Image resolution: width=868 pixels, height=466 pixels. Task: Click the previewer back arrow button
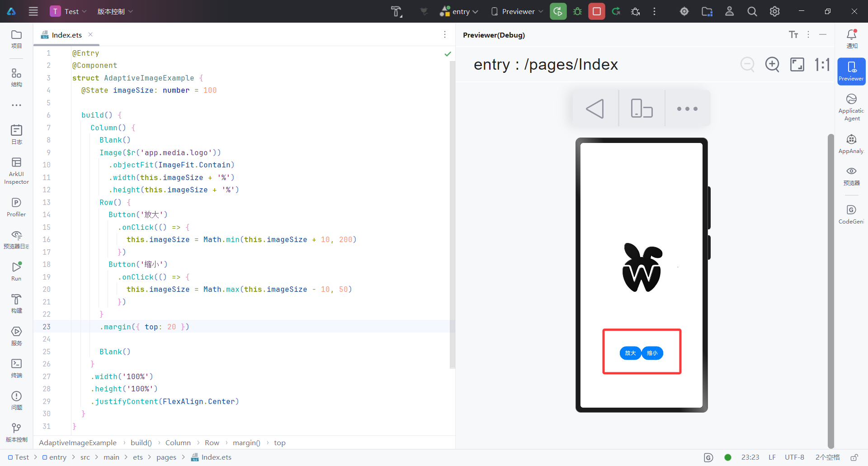coord(595,109)
